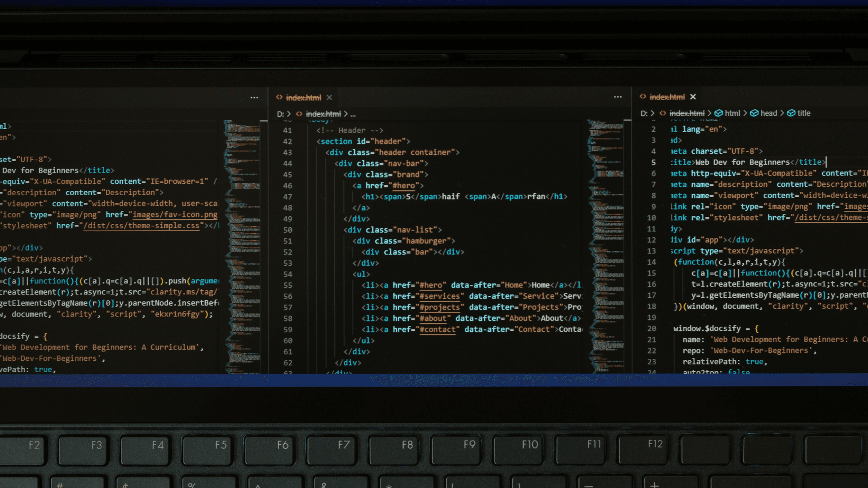This screenshot has width=868, height=488.
Task: Click 'repo: Web-Dev-For-Beginners' on right pane line 22
Action: pyautogui.click(x=750, y=350)
